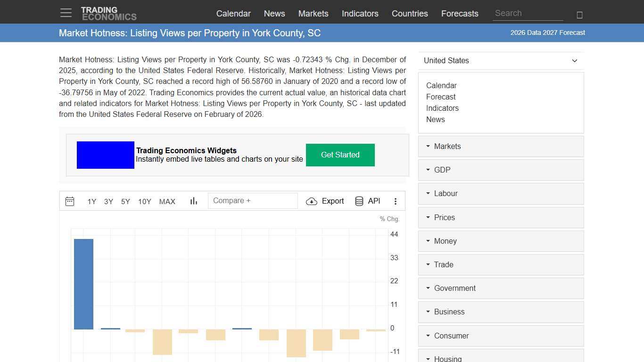Screen dimensions: 644x362
Task: Open the Forecasts menu
Action: pyautogui.click(x=460, y=14)
